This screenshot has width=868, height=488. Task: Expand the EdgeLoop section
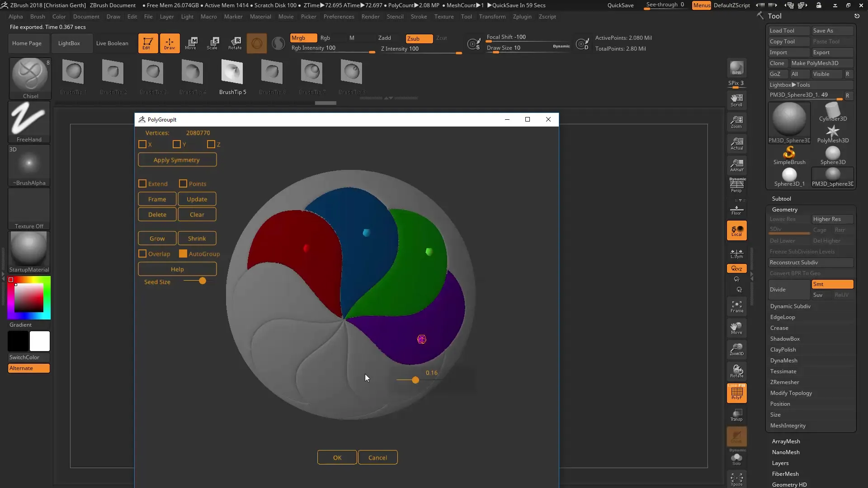pyautogui.click(x=783, y=317)
